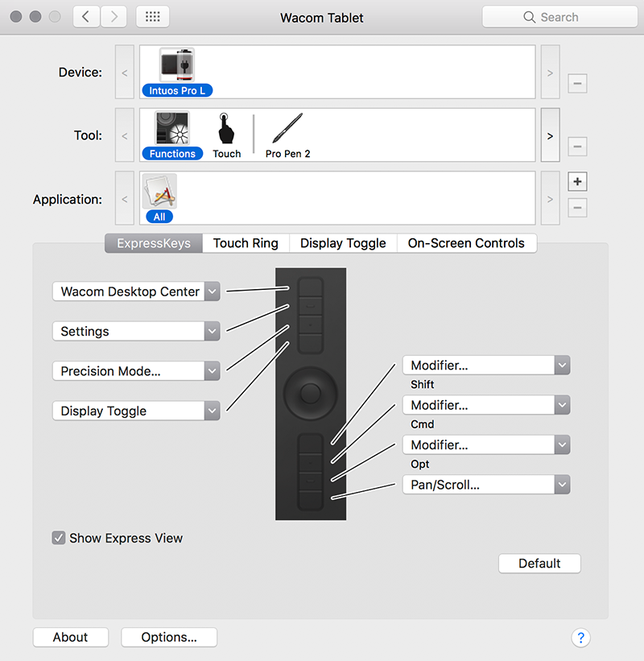This screenshot has width=644, height=661.
Task: Open the Pan/Scroll dropdown
Action: click(x=486, y=485)
